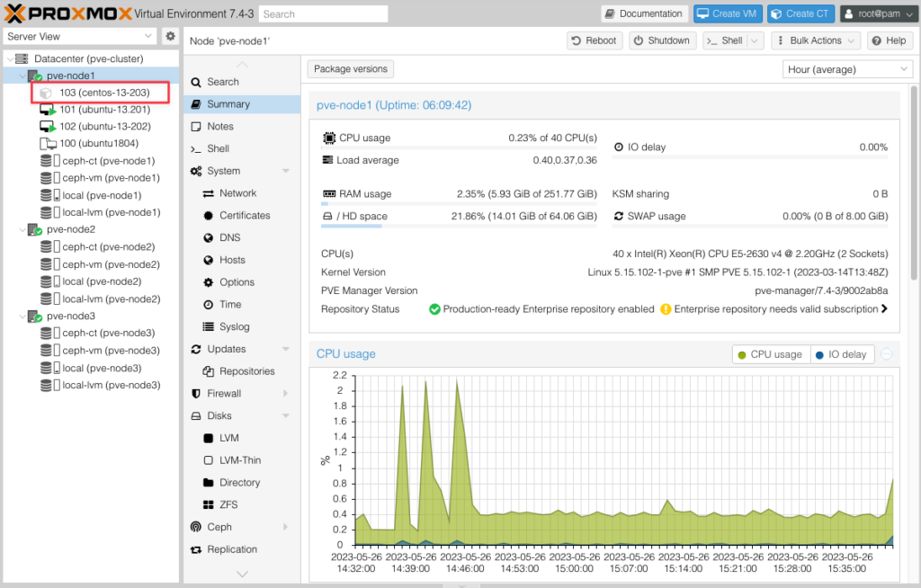Image resolution: width=921 pixels, height=588 pixels.
Task: Open the Shell button dropdown arrow
Action: pyautogui.click(x=755, y=40)
